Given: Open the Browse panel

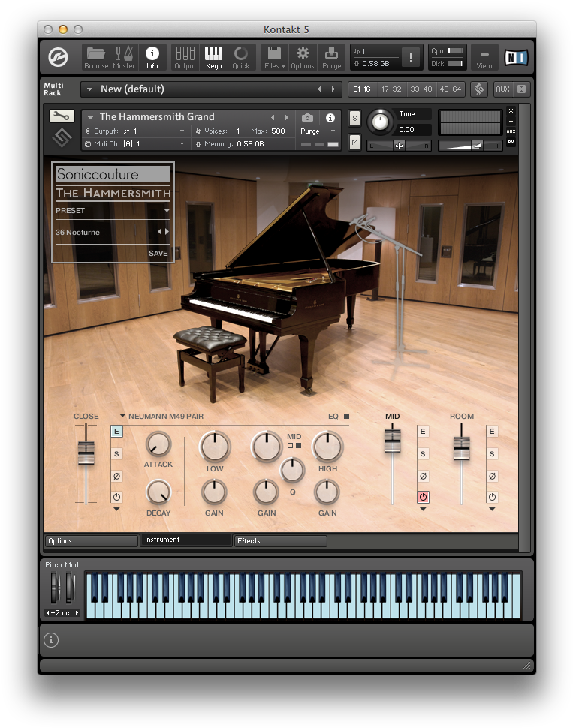Looking at the screenshot, I should (96, 58).
